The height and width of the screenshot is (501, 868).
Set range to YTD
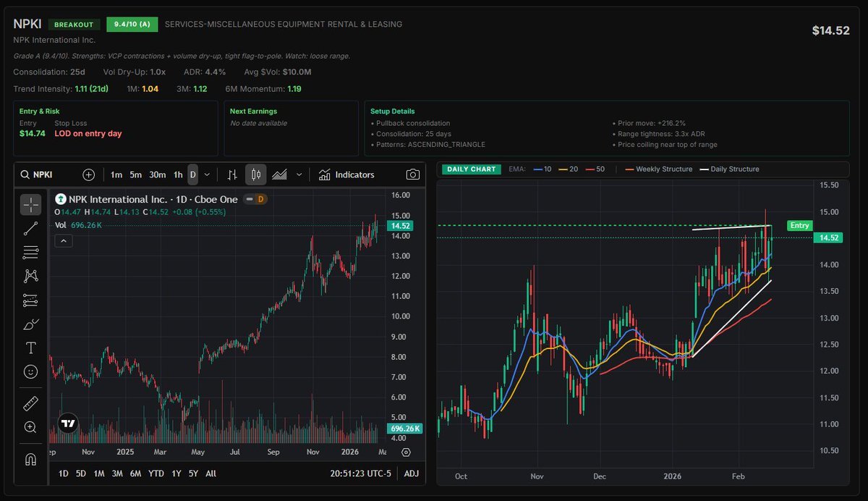pos(156,473)
